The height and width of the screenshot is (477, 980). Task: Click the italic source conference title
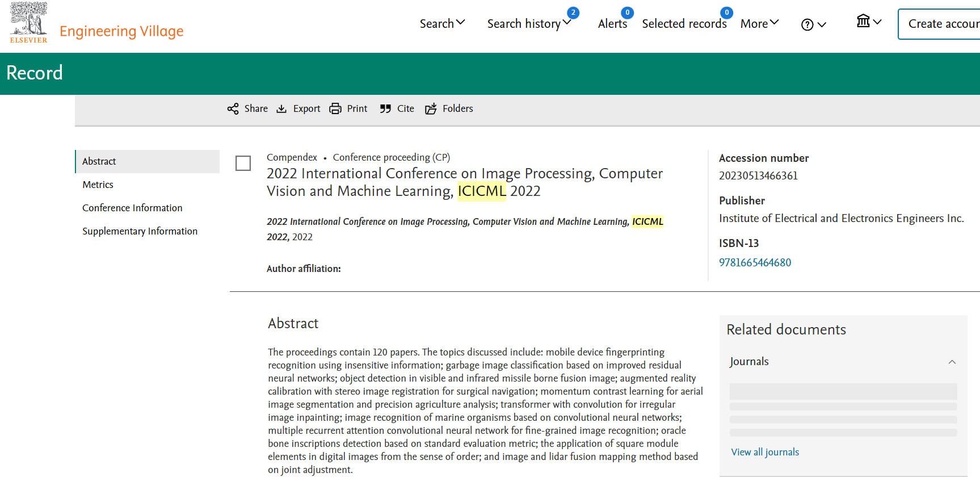click(x=465, y=229)
